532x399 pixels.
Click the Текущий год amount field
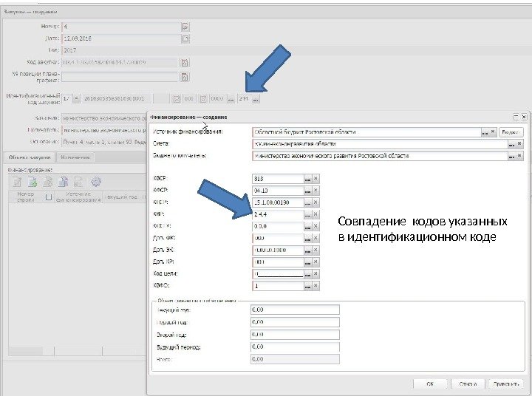tap(295, 310)
